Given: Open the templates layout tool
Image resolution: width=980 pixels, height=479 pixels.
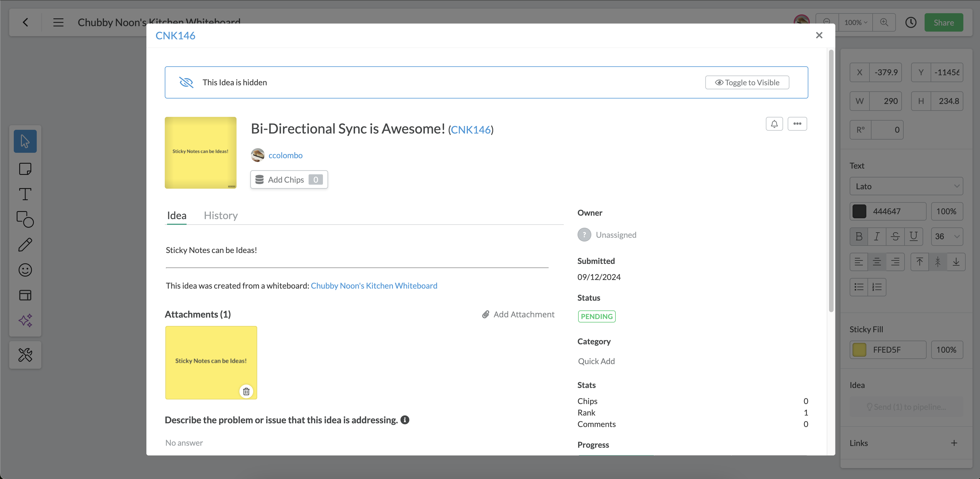Looking at the screenshot, I should tap(25, 295).
